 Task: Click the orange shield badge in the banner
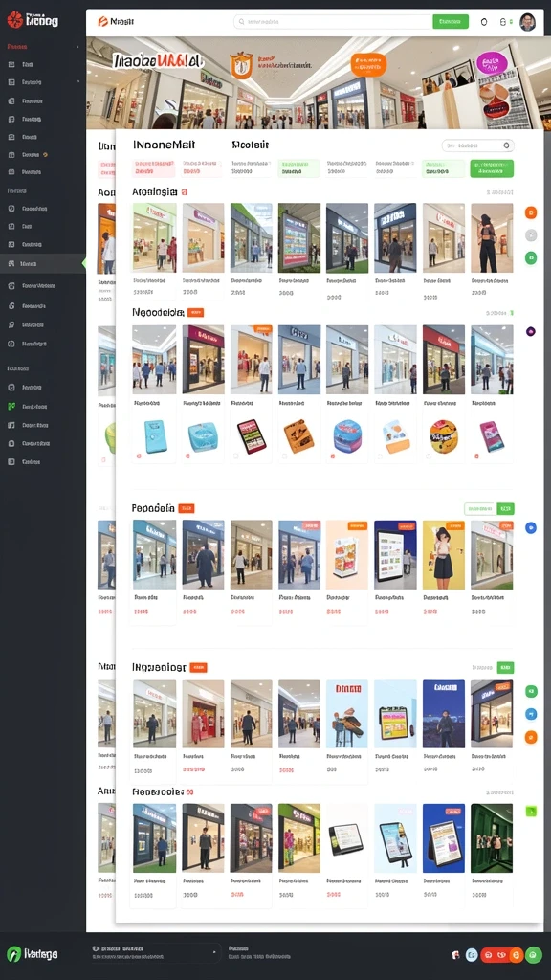click(241, 65)
